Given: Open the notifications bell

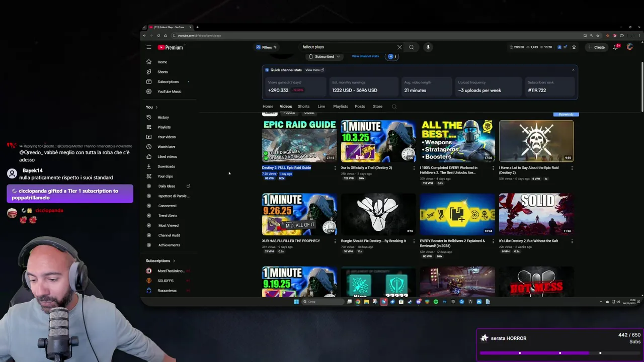Looking at the screenshot, I should click(x=615, y=47).
